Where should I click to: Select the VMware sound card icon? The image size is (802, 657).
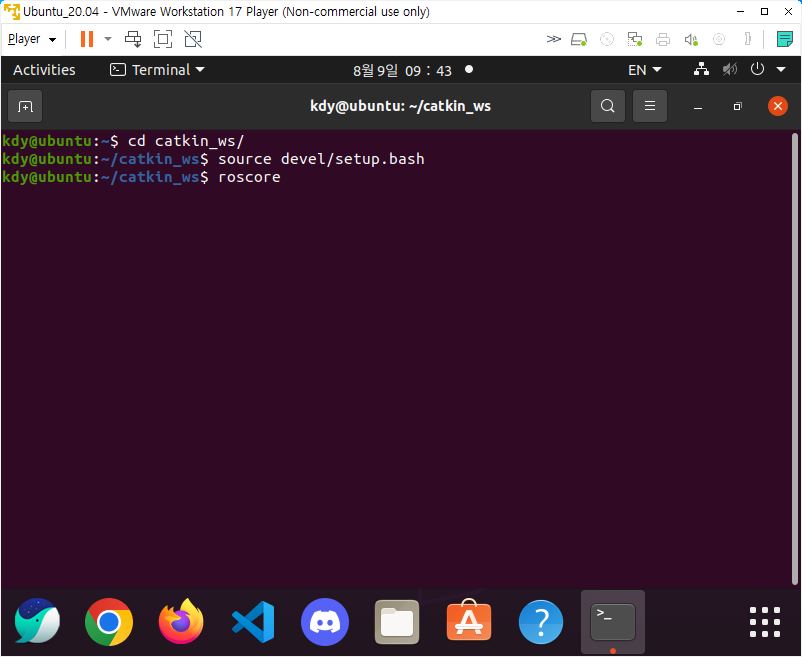(691, 39)
